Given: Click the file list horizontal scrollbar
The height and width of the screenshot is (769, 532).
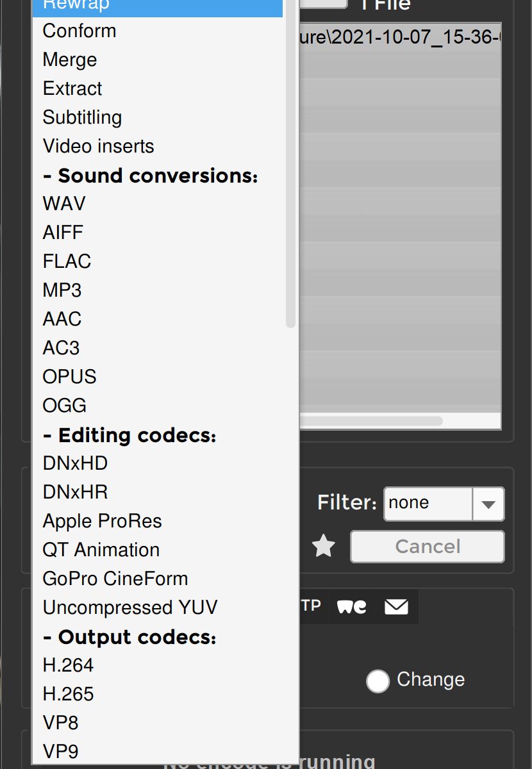Looking at the screenshot, I should click(x=372, y=421).
